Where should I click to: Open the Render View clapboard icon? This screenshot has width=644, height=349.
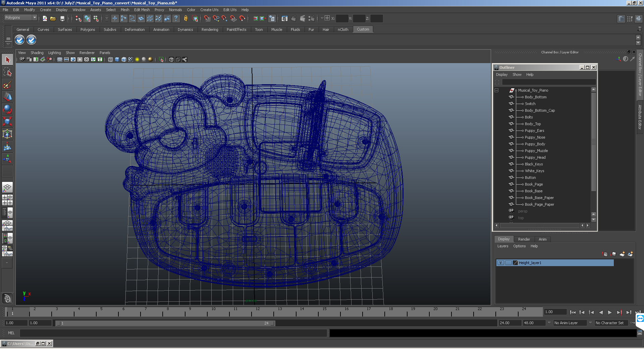click(284, 18)
